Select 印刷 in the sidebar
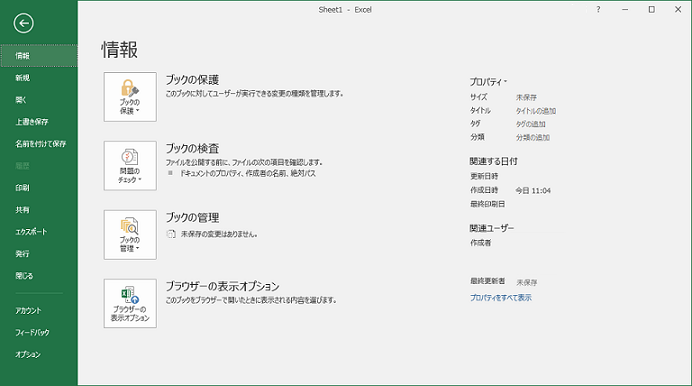This screenshot has width=692, height=386. 39,188
